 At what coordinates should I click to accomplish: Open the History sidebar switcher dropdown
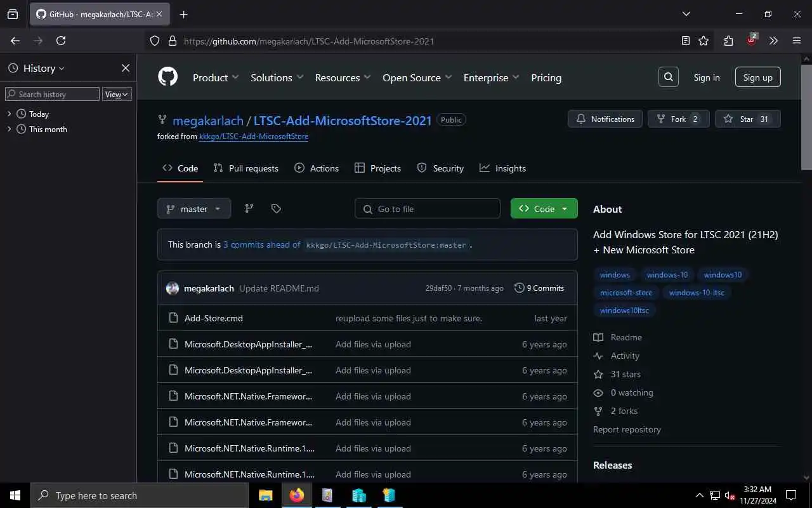[37, 68]
